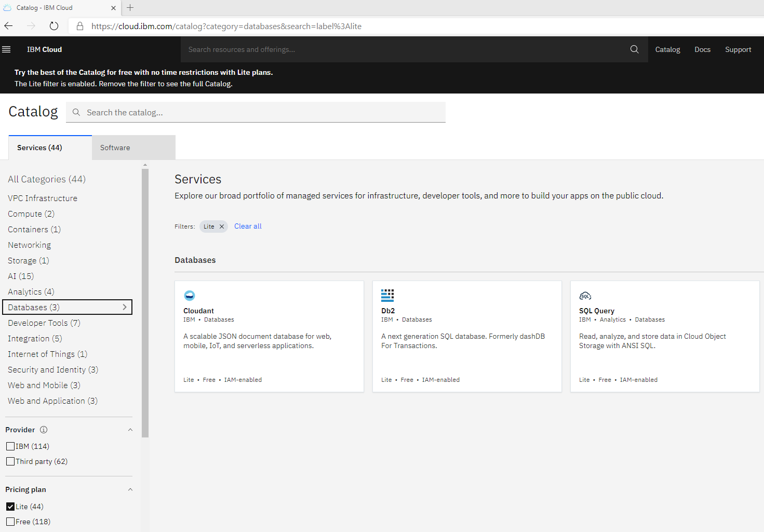Select the Web and Application (3) category
Image resolution: width=764 pixels, height=532 pixels.
point(52,401)
